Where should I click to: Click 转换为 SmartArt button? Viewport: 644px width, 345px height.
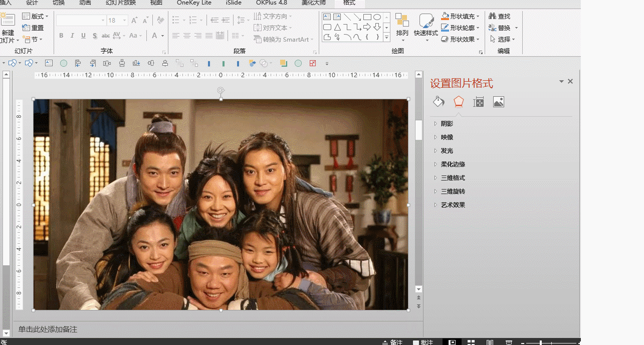pos(284,40)
